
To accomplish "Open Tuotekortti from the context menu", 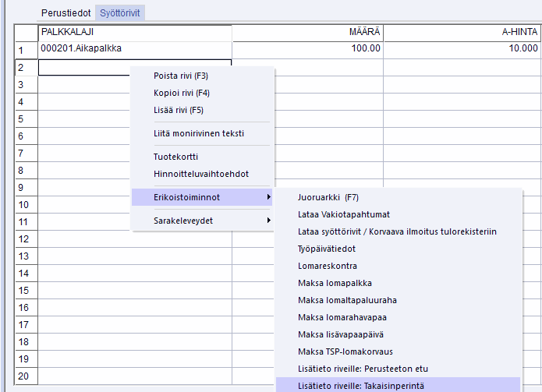I will (176, 157).
